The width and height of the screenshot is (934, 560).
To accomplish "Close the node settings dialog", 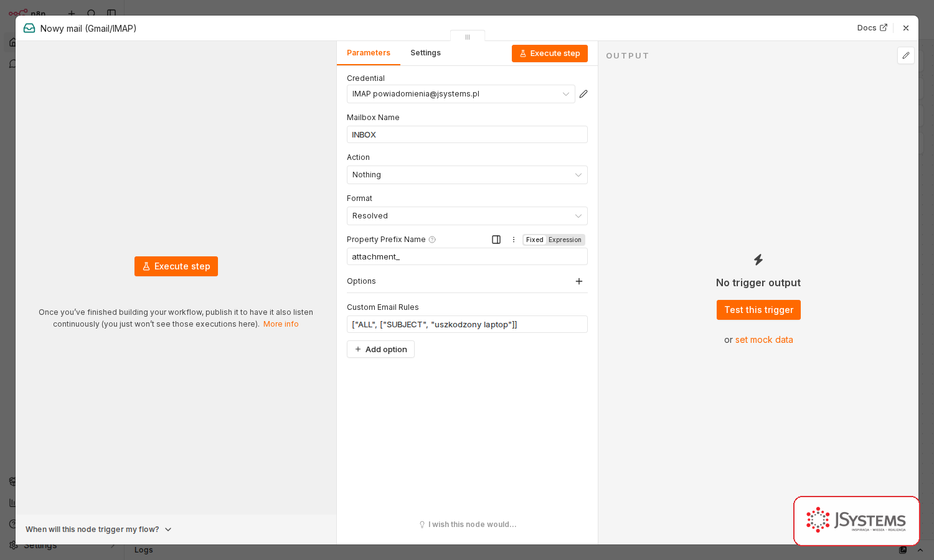I will [x=906, y=28].
